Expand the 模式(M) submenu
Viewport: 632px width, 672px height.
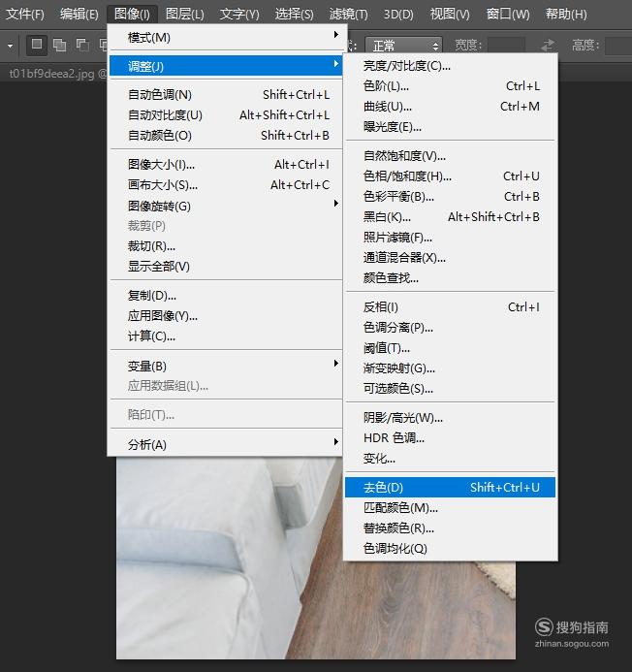[x=226, y=38]
